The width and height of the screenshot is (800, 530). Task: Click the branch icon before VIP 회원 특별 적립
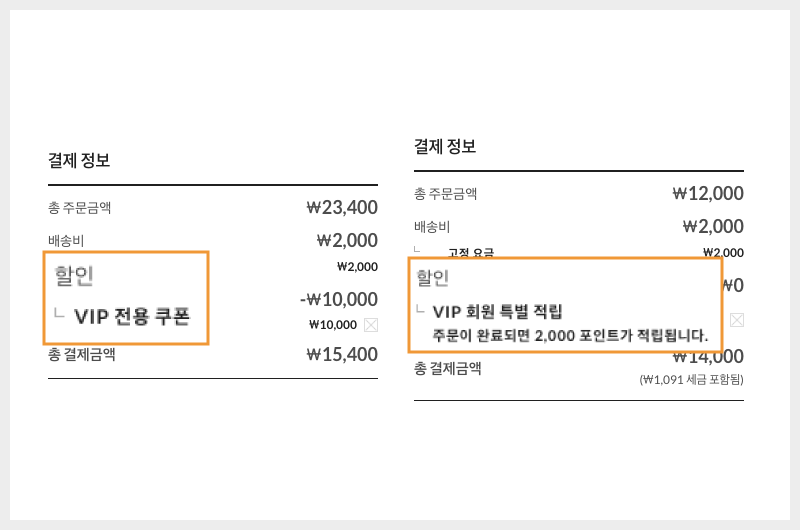point(421,309)
